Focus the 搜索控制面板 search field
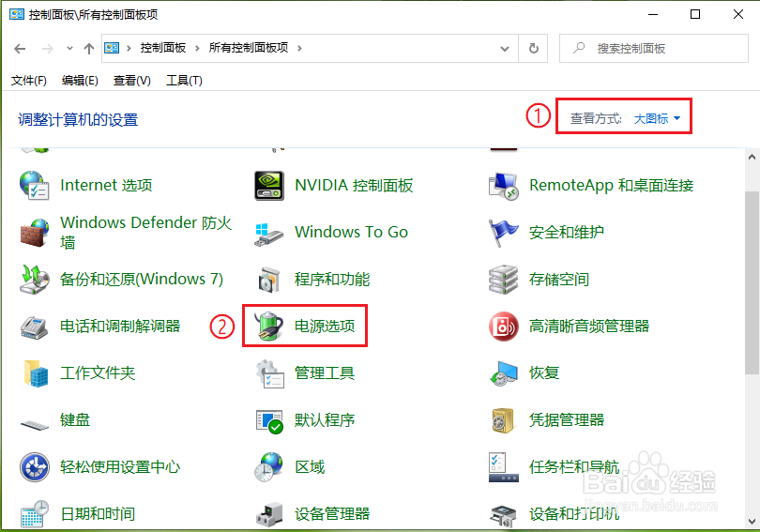The width and height of the screenshot is (760, 532). (x=654, y=49)
